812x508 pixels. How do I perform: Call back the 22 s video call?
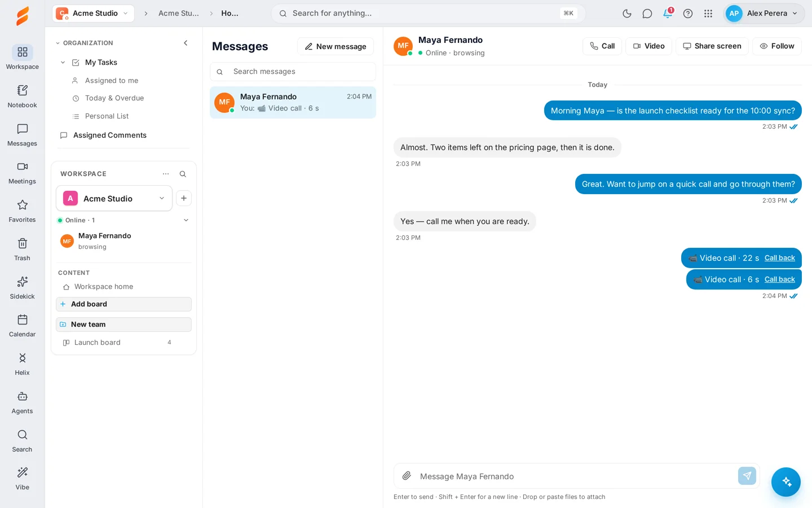click(x=779, y=258)
